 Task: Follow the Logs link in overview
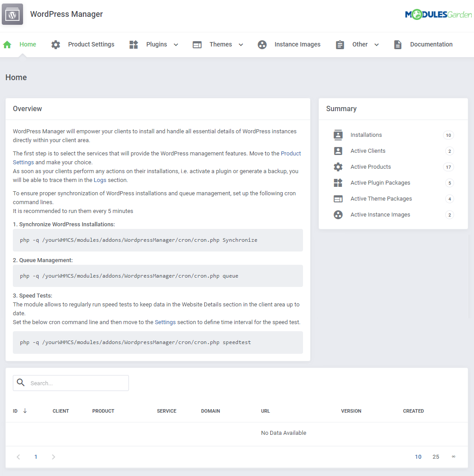point(100,180)
